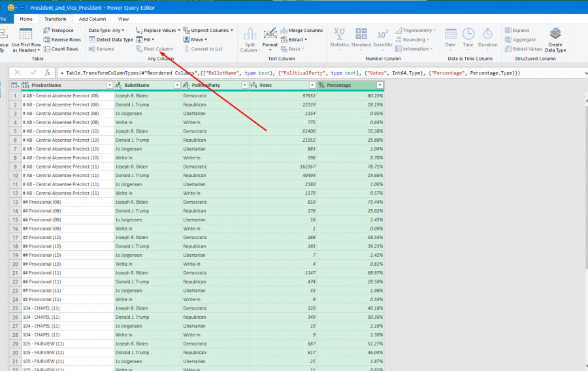
Task: Select the Votes column header
Action: (x=283, y=86)
